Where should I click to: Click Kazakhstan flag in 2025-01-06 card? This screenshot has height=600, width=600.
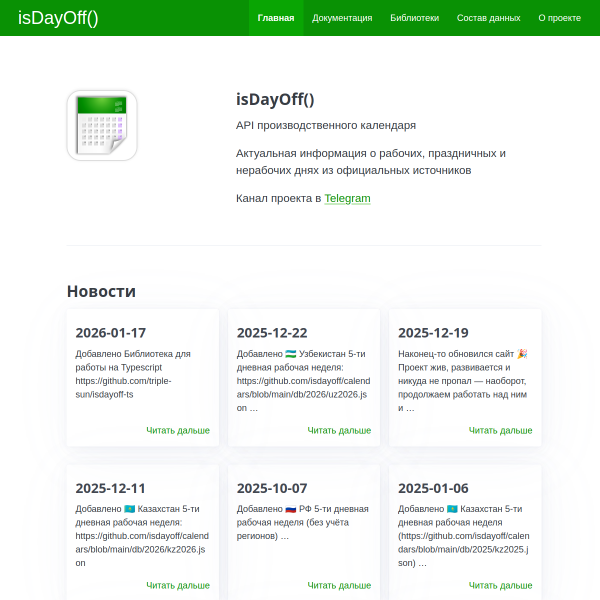452,509
